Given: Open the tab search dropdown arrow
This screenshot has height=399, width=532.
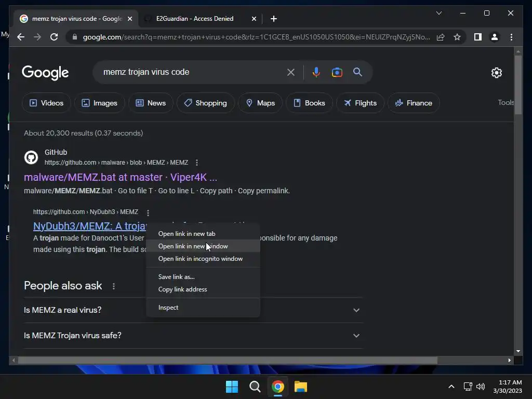Looking at the screenshot, I should point(439,13).
